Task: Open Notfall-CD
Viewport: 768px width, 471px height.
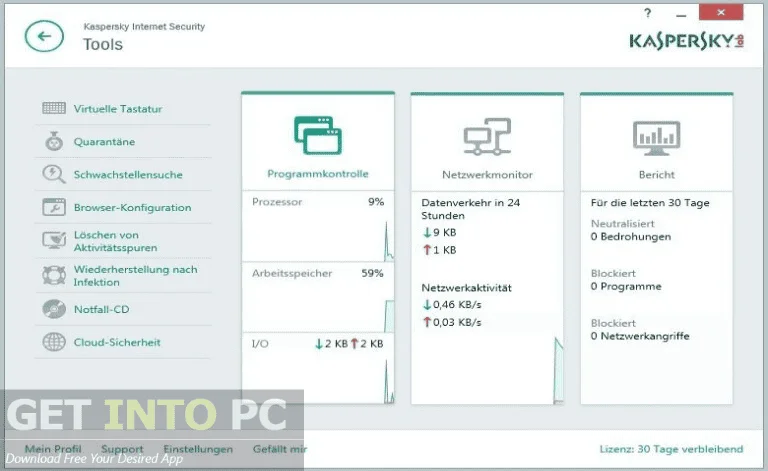Action: [101, 309]
